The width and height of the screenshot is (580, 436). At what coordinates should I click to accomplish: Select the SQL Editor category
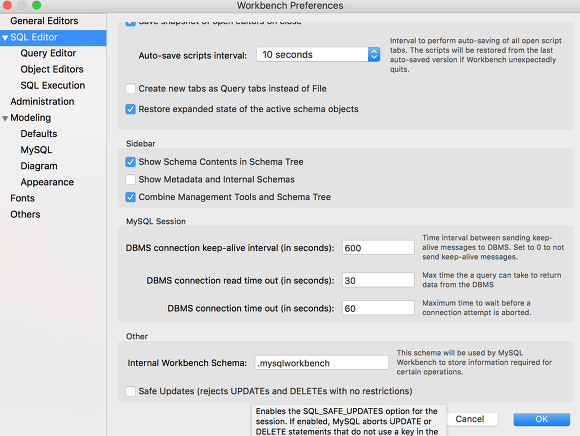click(53, 37)
